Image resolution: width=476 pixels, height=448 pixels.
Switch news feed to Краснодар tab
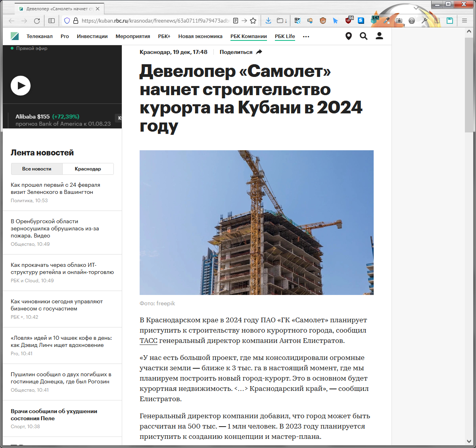pos(88,169)
